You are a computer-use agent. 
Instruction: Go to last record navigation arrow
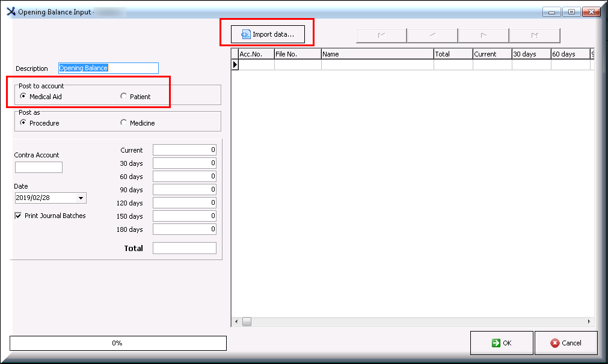click(x=535, y=35)
